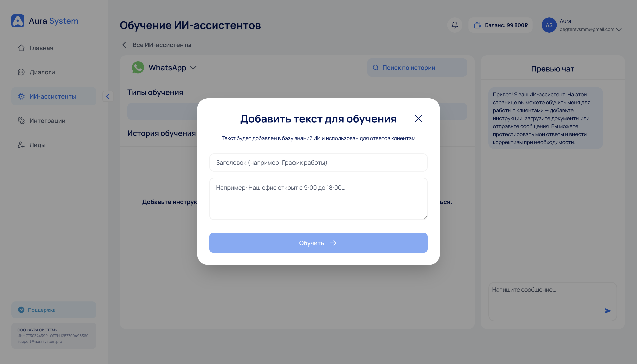Open the account dropdown by the email

(x=619, y=30)
